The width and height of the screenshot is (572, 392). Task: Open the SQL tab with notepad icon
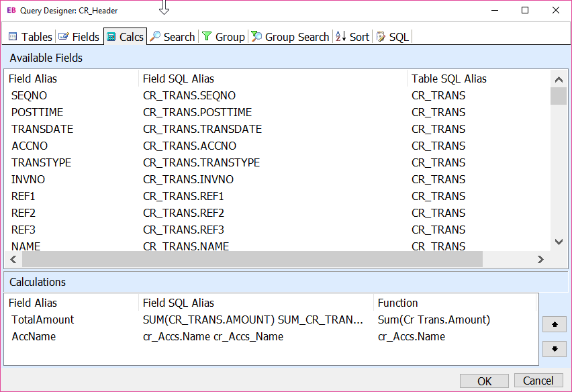point(392,37)
